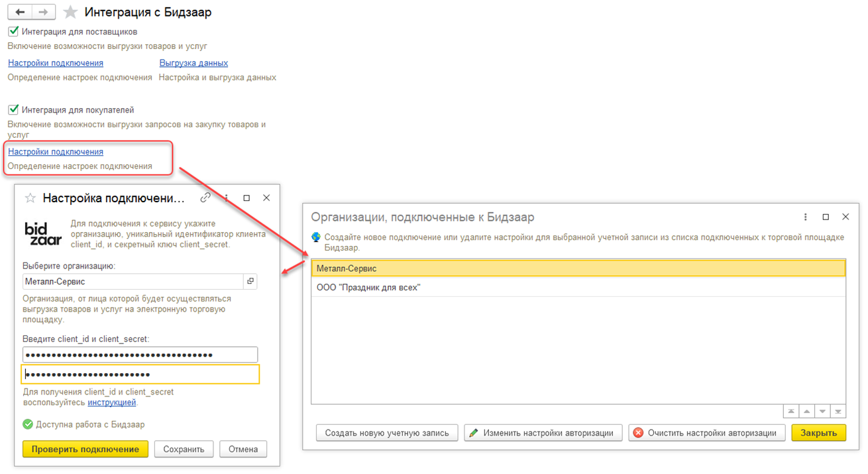Click Сохранить button
Image resolution: width=868 pixels, height=474 pixels.
pos(184,449)
